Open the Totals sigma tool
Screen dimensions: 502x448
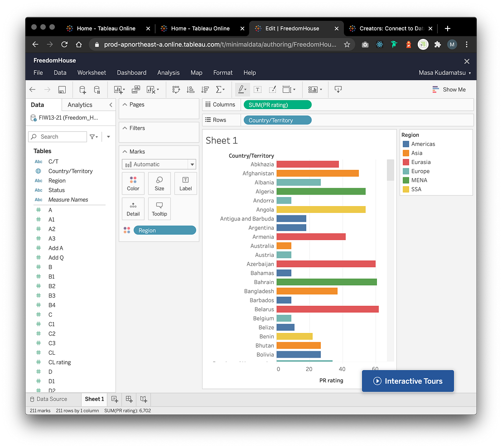click(219, 90)
